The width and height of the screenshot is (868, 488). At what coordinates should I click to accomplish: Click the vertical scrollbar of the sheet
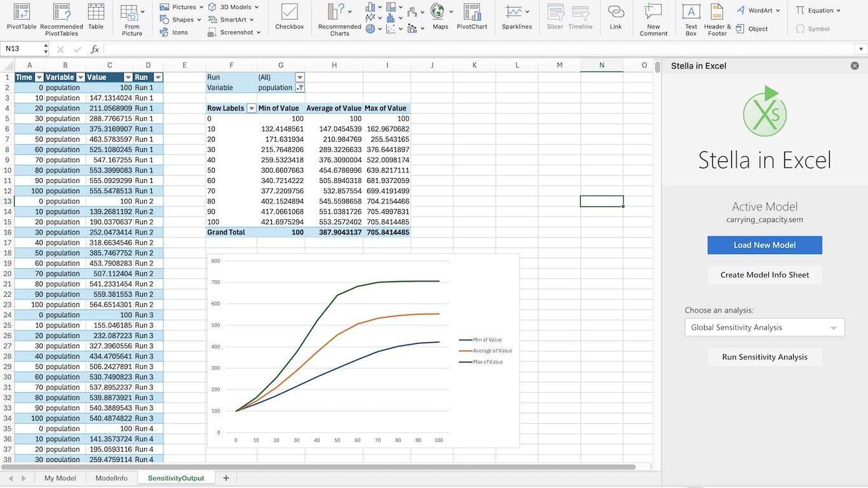point(657,67)
